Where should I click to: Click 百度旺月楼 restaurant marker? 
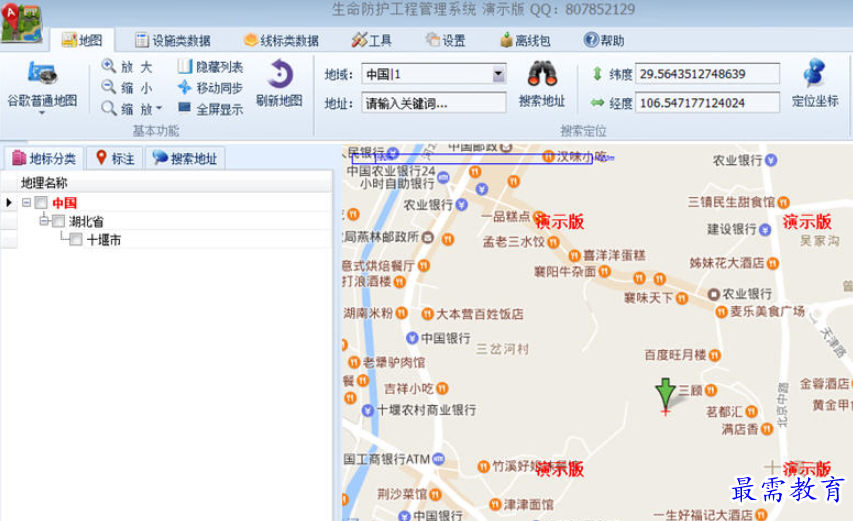click(x=714, y=355)
